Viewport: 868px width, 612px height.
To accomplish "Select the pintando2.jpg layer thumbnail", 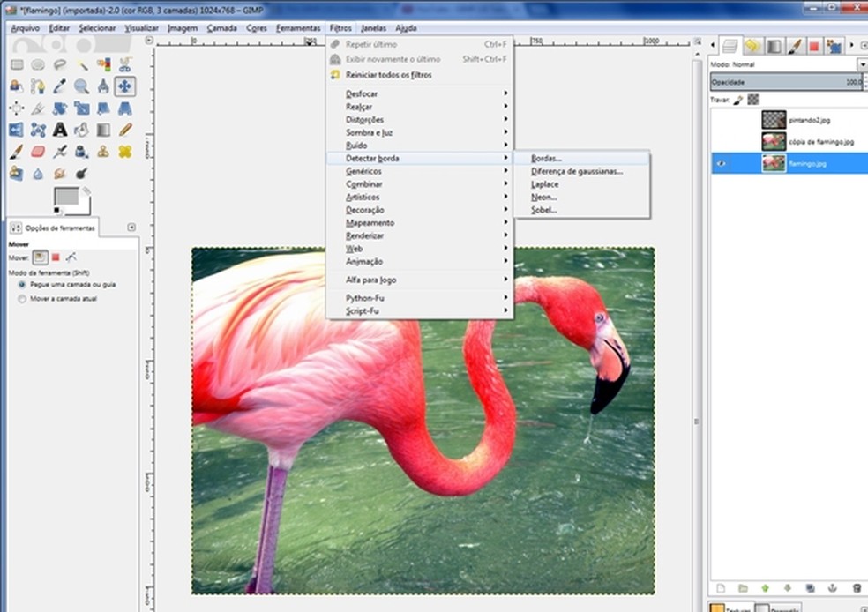I will [x=773, y=119].
